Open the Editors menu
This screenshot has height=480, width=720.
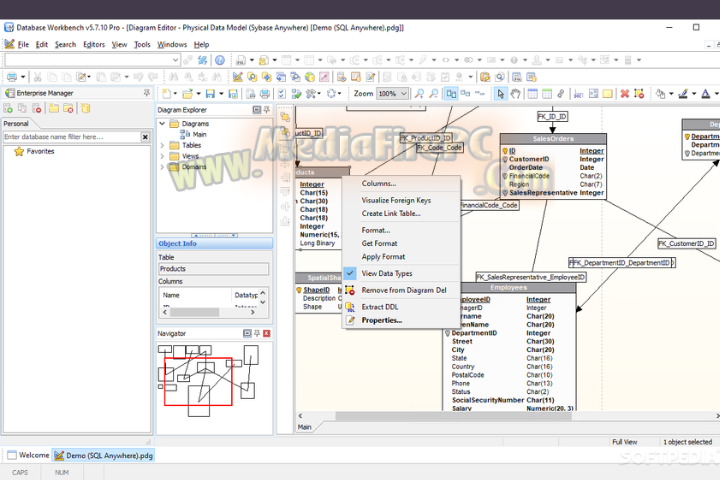pyautogui.click(x=94, y=45)
